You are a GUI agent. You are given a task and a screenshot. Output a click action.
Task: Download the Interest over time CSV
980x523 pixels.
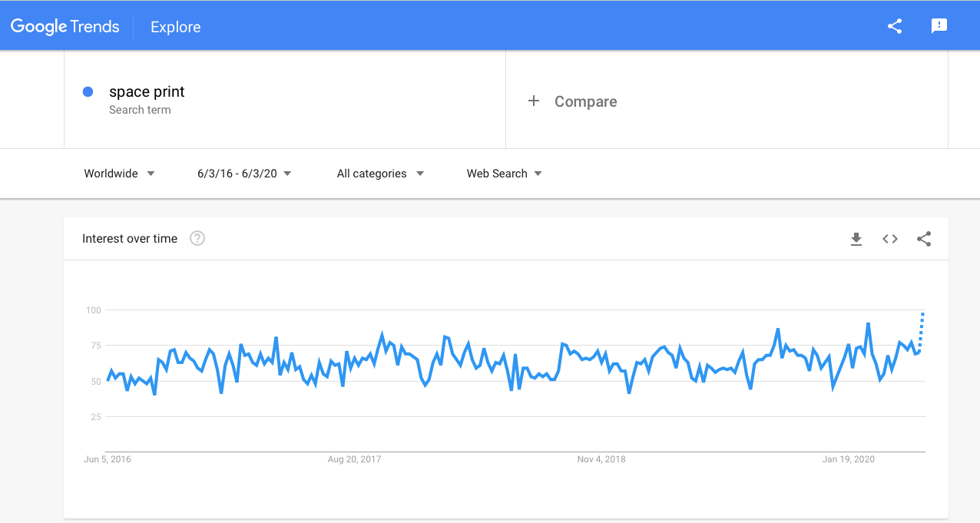[856, 239]
